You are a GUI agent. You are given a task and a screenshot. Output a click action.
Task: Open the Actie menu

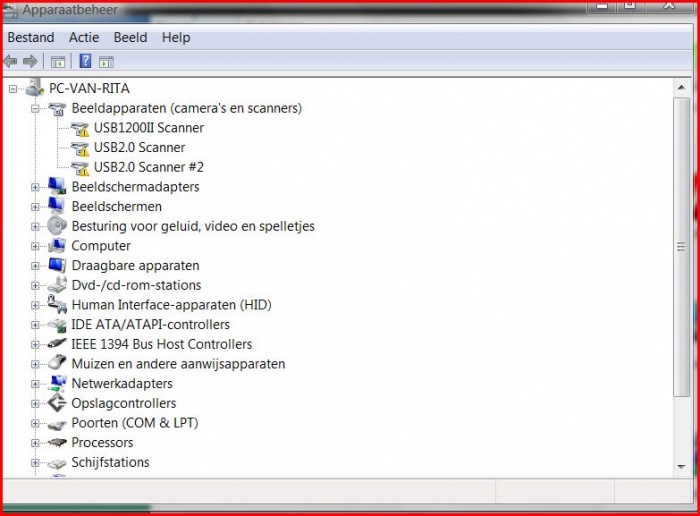tap(84, 37)
